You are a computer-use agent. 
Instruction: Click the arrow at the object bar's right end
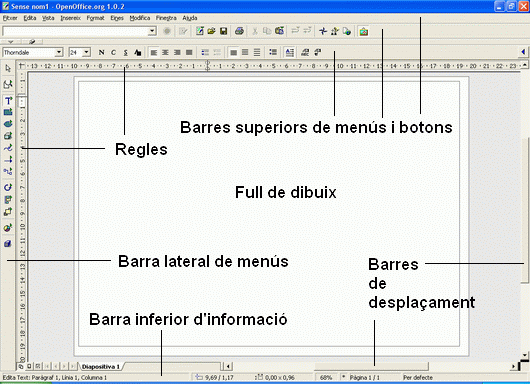coord(523,52)
